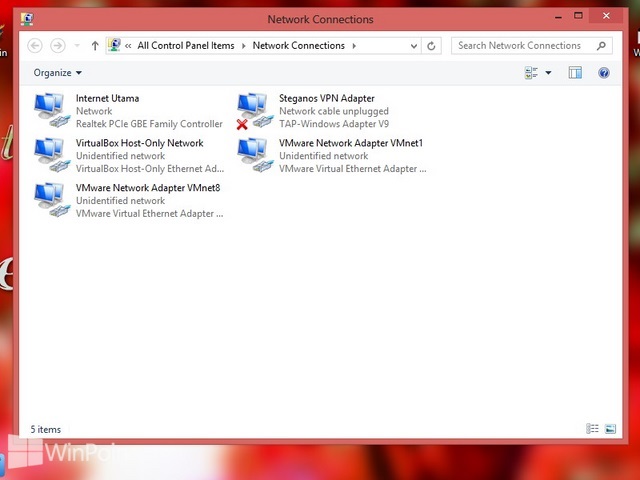
Task: Click the Network Connections breadcrumb
Action: pos(298,46)
